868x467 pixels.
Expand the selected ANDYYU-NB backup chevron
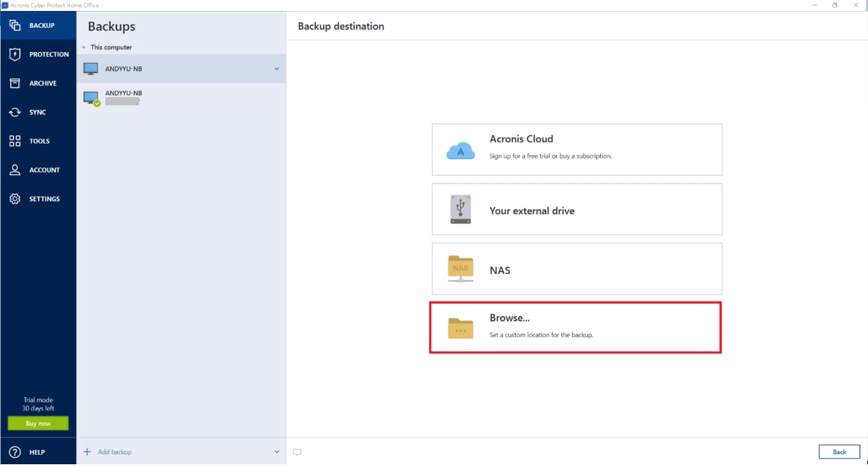[277, 68]
